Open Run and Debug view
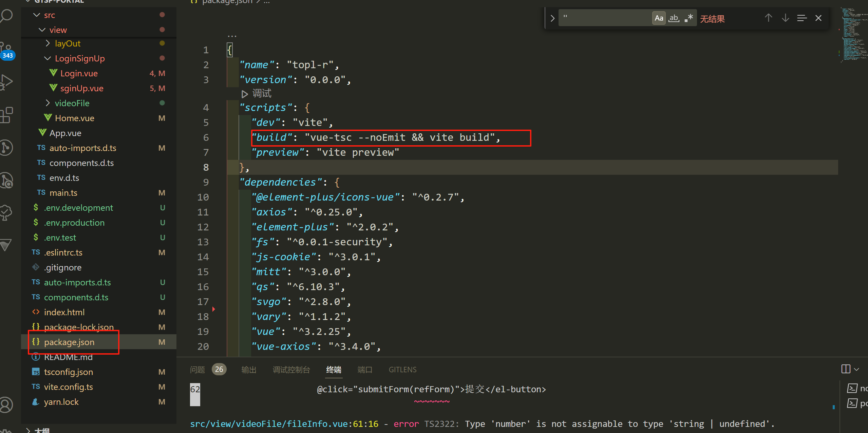This screenshot has height=433, width=868. click(7, 82)
